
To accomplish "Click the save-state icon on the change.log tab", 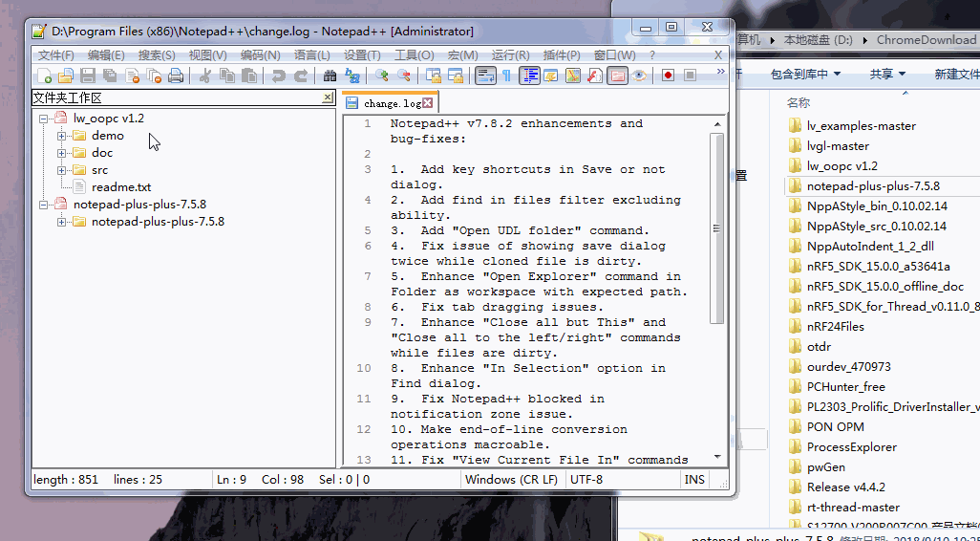I will [x=352, y=103].
